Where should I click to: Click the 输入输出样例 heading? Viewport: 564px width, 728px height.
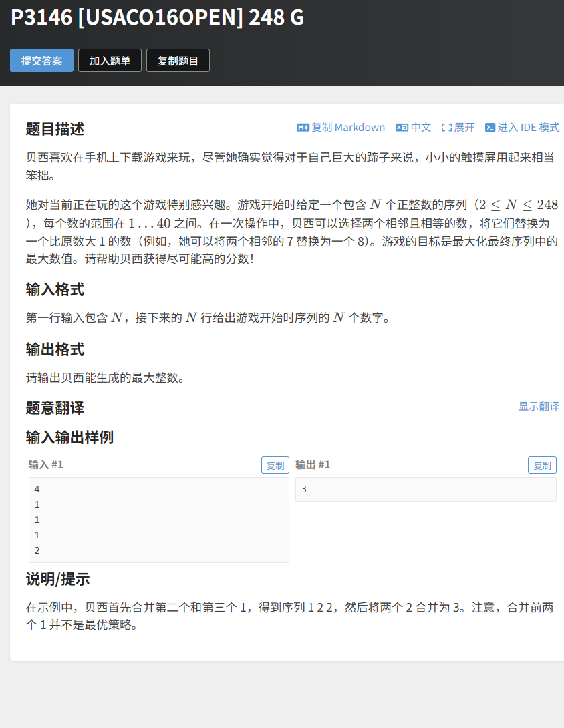[69, 437]
